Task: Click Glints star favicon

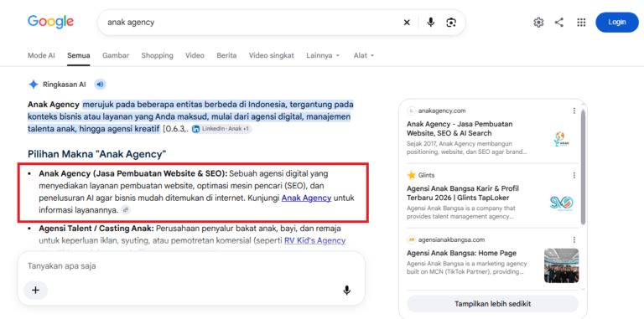Action: tap(411, 175)
